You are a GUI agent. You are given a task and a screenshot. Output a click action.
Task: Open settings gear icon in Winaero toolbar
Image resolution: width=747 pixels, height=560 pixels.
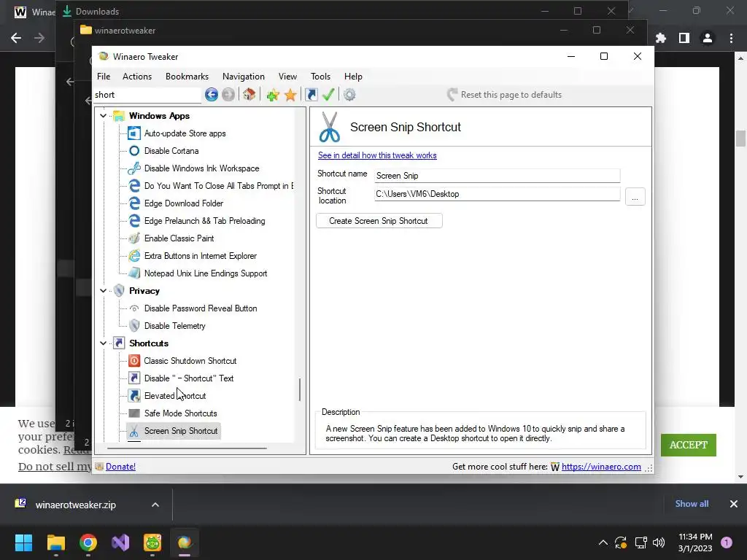tap(349, 95)
